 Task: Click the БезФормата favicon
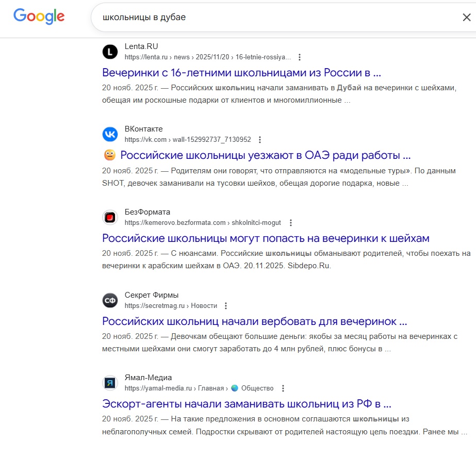tap(110, 217)
